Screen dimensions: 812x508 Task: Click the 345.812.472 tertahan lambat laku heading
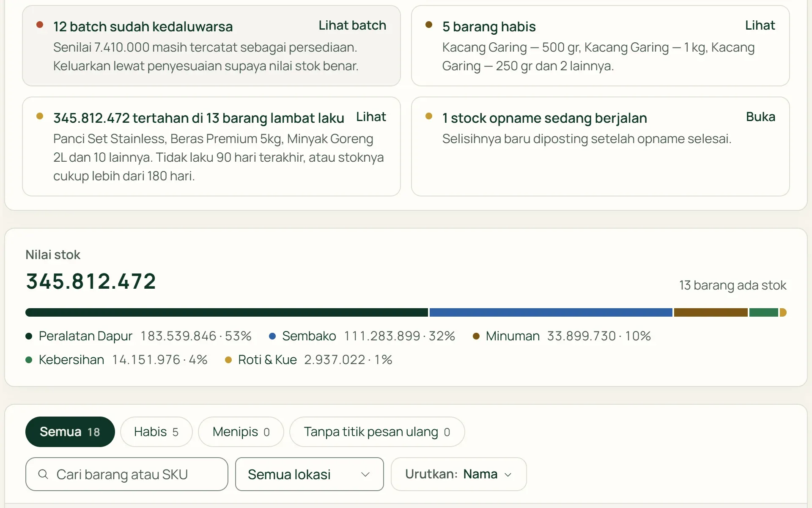(x=199, y=118)
